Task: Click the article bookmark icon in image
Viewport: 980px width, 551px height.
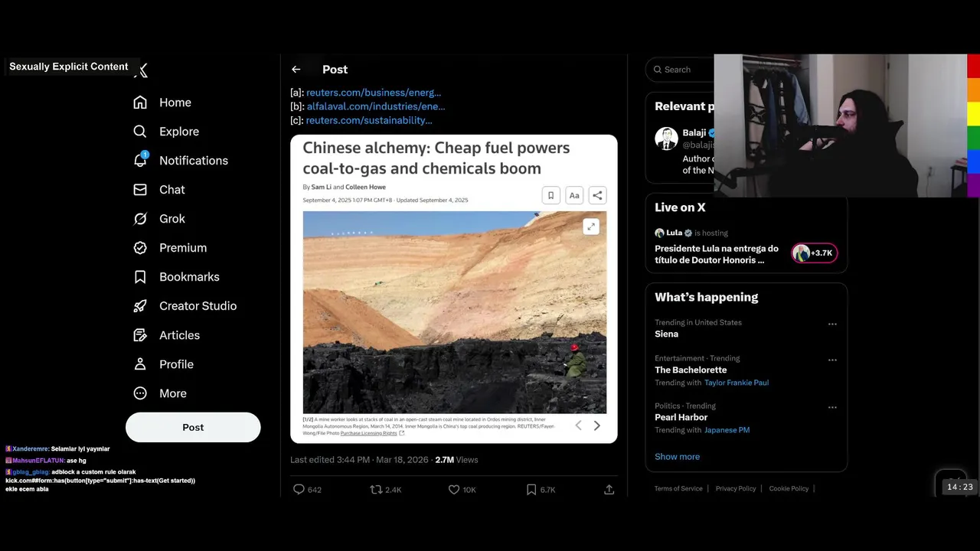Action: click(550, 195)
